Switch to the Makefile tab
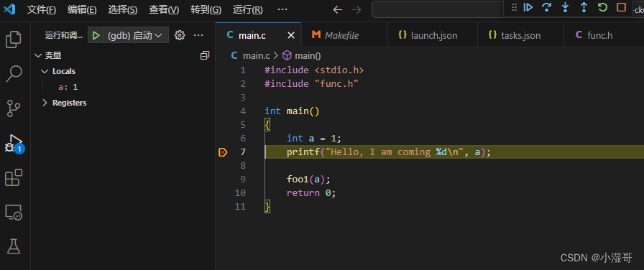644x270 pixels. pos(344,36)
